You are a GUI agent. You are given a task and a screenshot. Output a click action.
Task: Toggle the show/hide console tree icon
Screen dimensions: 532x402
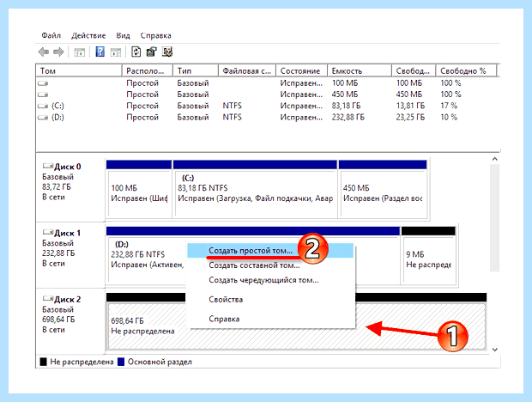coord(80,52)
